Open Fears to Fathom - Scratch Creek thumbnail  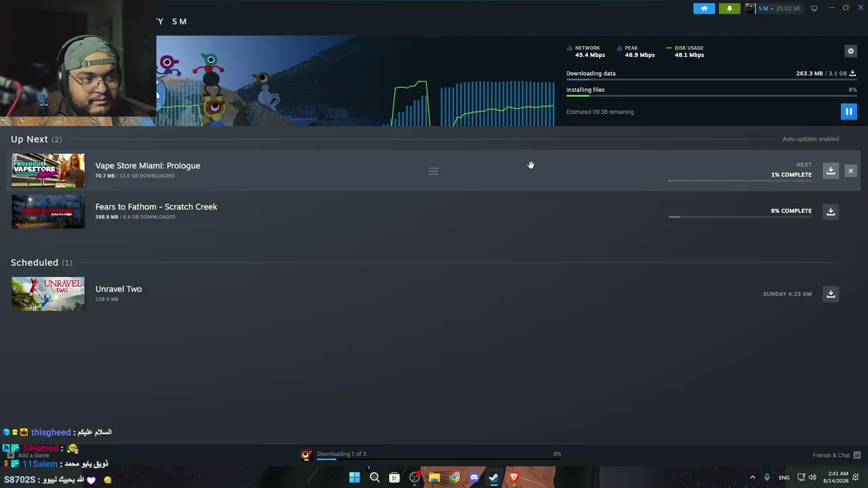pos(48,211)
